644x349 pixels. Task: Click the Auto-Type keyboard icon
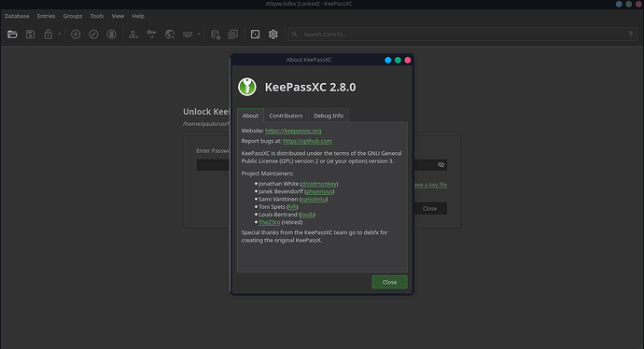pyautogui.click(x=188, y=35)
